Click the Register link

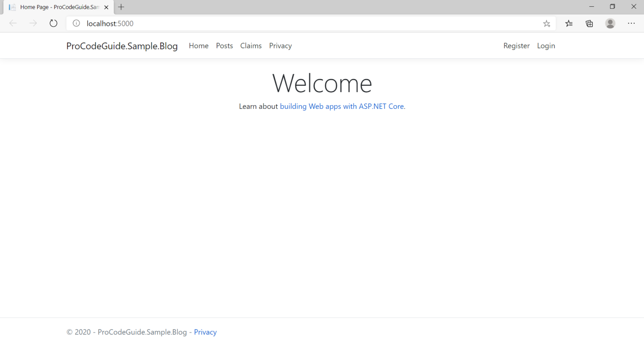[x=516, y=46]
